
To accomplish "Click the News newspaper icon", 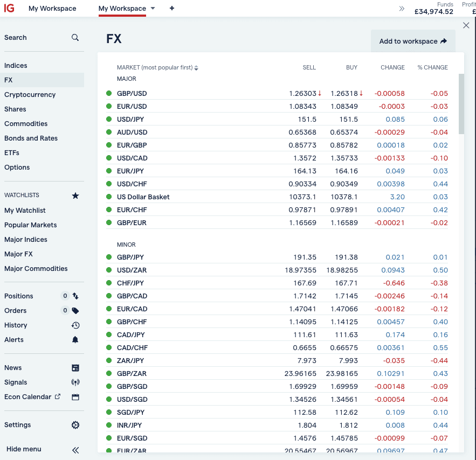I will coord(75,368).
